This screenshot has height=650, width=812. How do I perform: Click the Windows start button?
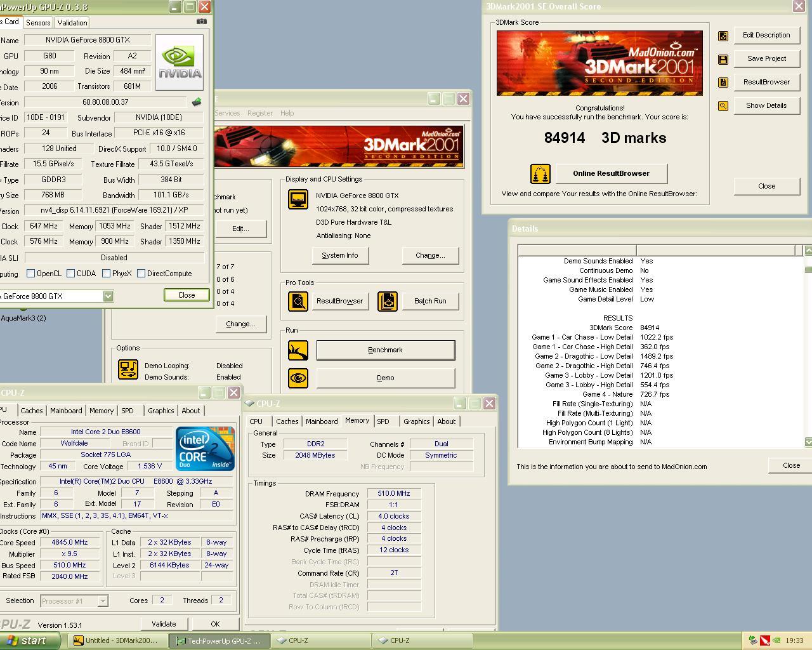30,640
